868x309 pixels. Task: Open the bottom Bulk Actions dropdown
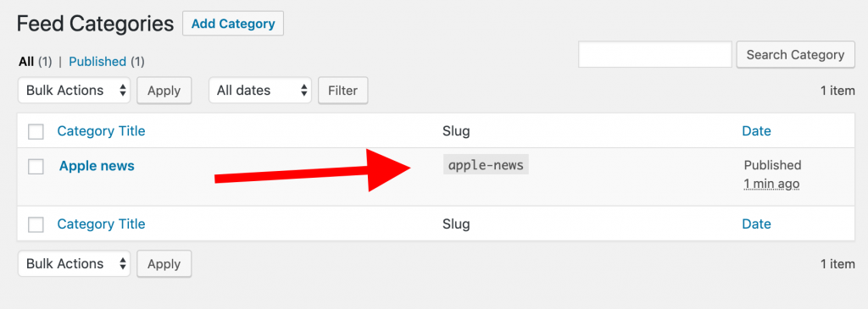(x=75, y=263)
